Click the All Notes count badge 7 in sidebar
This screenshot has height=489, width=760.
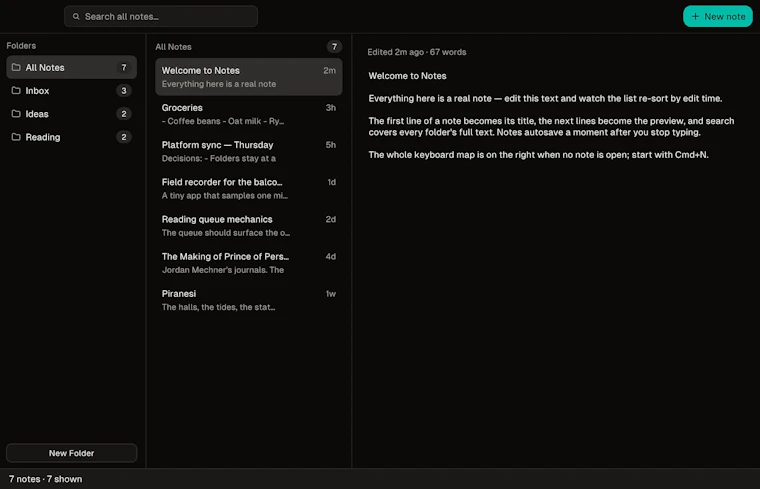[124, 67]
